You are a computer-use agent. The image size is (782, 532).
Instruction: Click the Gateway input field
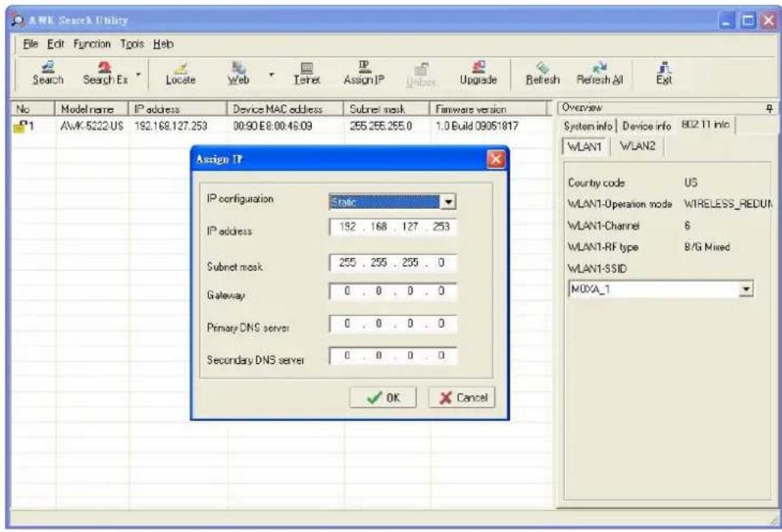(x=393, y=291)
